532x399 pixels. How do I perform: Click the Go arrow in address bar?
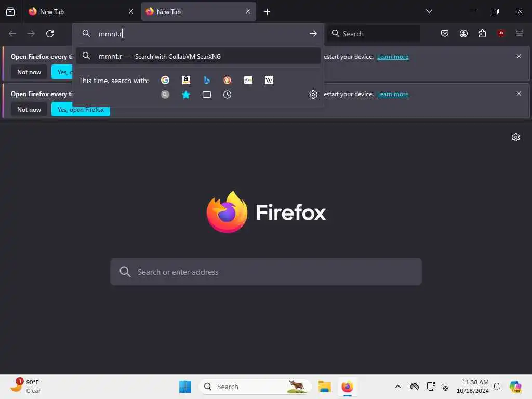pyautogui.click(x=313, y=34)
